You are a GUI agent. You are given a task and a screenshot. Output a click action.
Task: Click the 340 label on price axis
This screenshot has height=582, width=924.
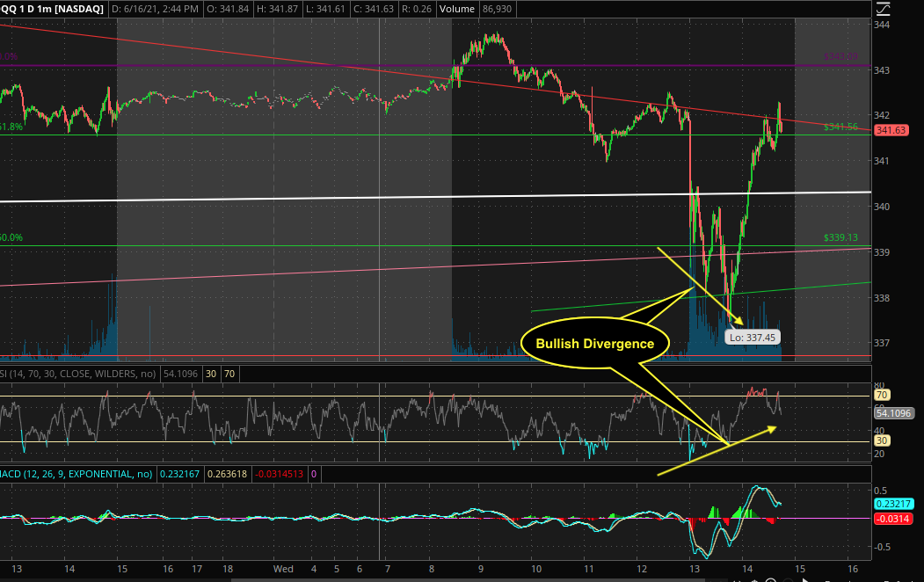click(x=882, y=207)
